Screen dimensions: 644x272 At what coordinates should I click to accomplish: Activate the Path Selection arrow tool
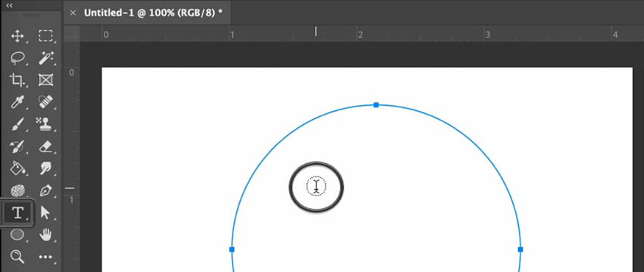click(45, 212)
